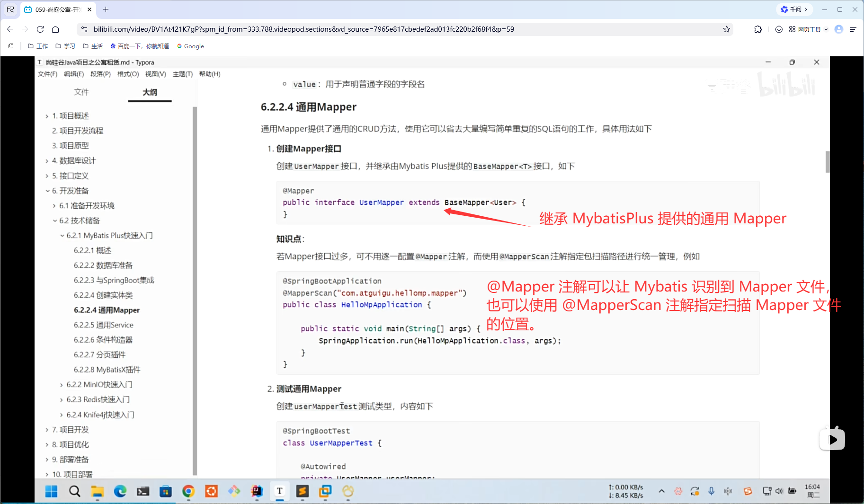The width and height of the screenshot is (864, 504).
Task: Select the Typora icon in the taskbar
Action: (280, 491)
